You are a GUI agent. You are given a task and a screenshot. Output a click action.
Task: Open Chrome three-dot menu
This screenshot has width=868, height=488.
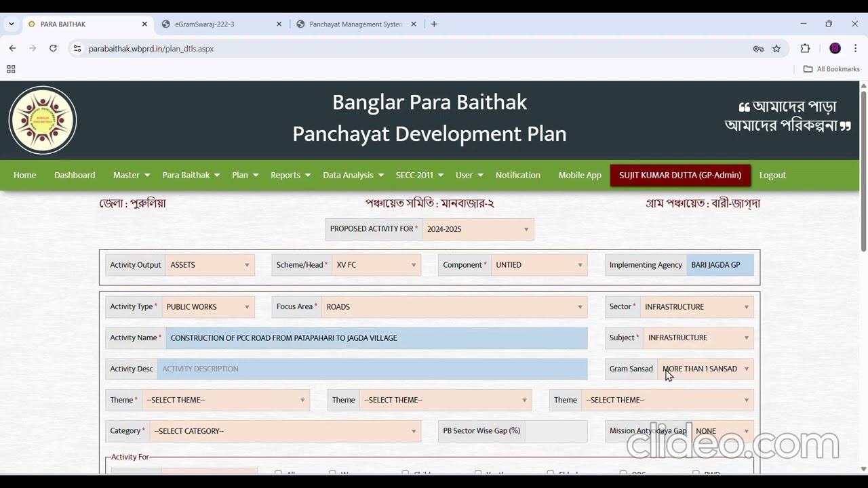856,48
